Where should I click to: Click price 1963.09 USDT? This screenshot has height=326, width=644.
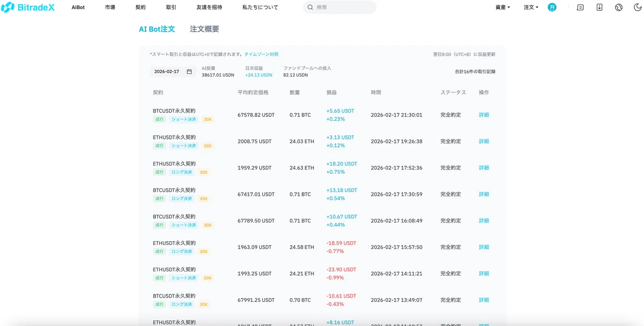[x=254, y=247]
